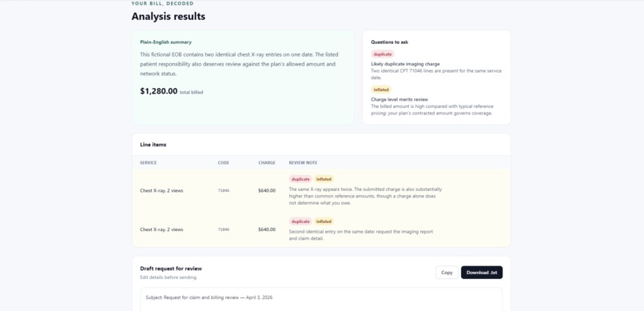
Task: Click the 'This fictional EOB contains' summary paragraph
Action: pos(240,64)
